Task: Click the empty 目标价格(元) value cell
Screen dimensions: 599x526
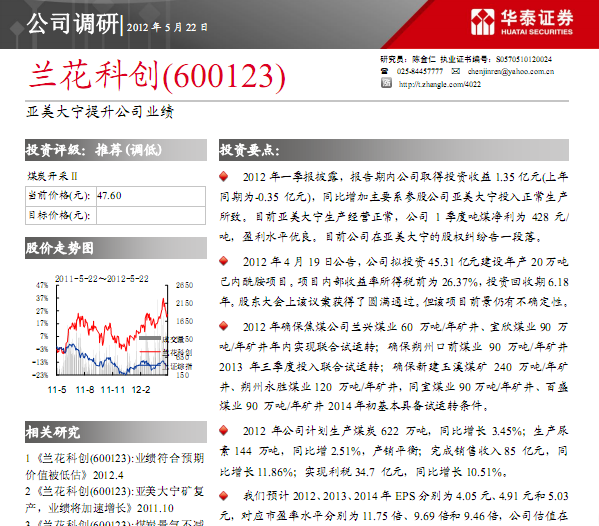Action: [x=151, y=215]
